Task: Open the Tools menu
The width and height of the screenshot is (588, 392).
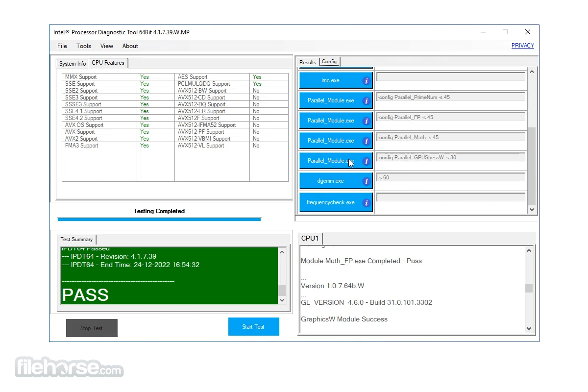Action: (84, 46)
